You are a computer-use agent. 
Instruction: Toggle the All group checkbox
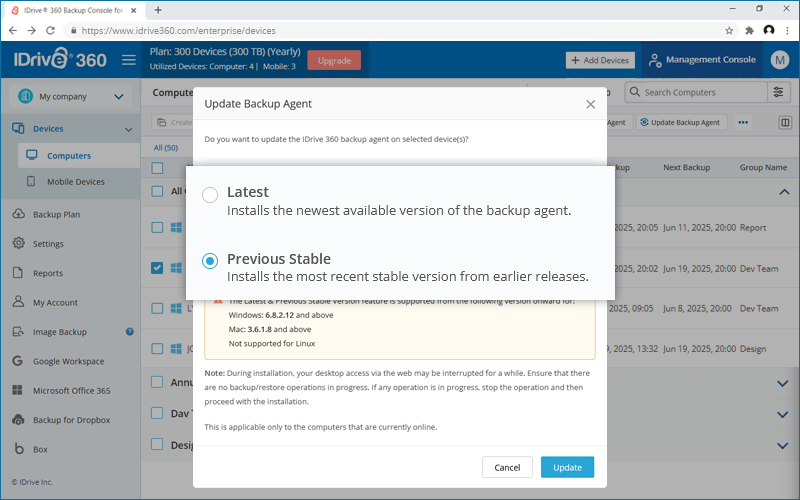pos(157,191)
